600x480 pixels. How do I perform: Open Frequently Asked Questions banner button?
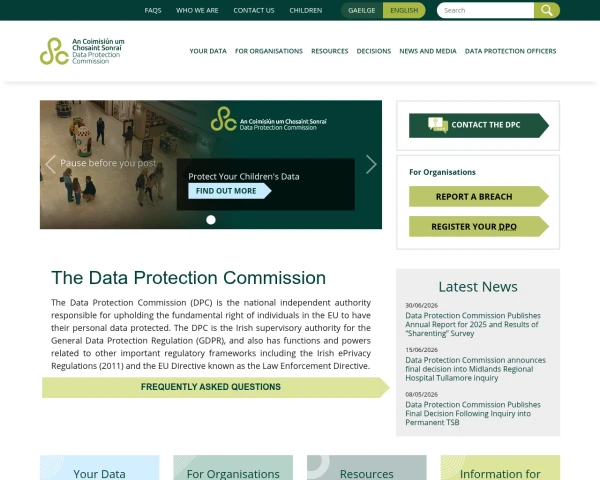tap(215, 387)
